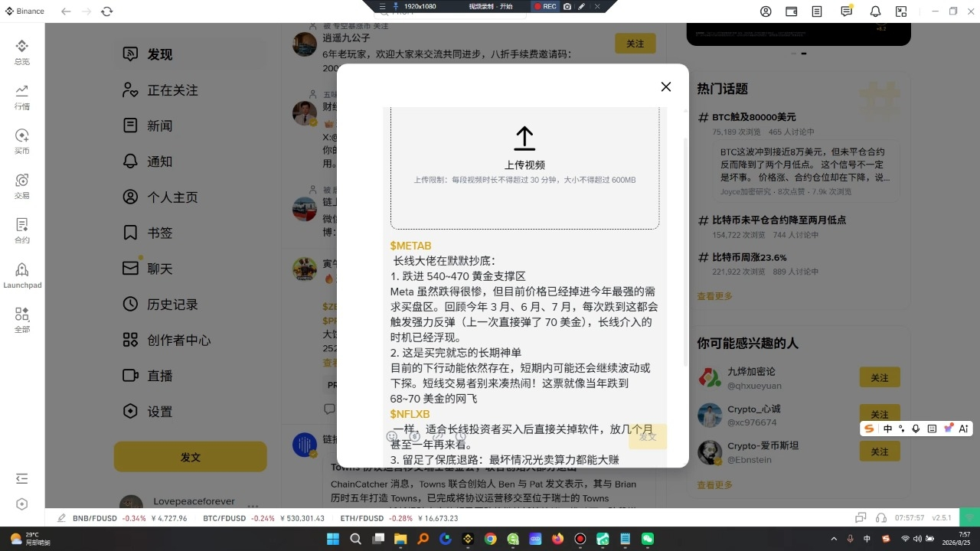Open the 书签 bookmarks section

(x=191, y=233)
